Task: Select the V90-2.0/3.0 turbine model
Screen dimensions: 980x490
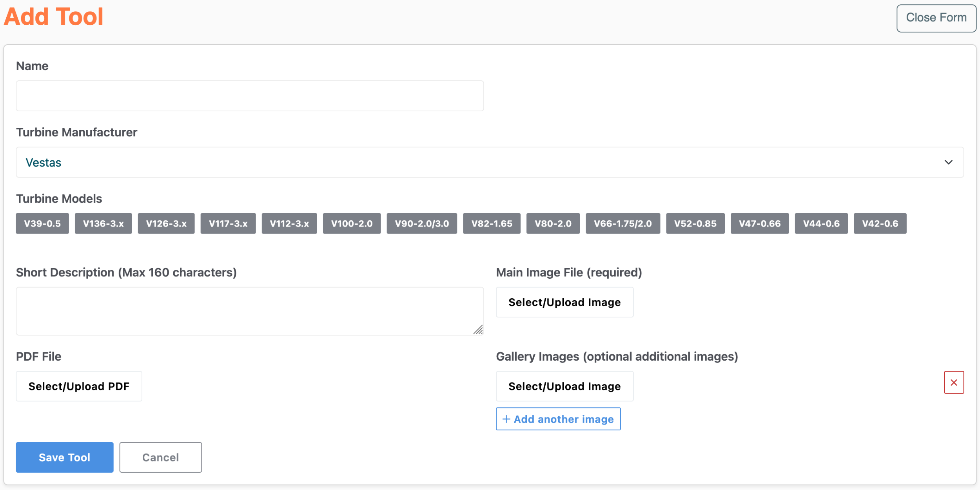Action: (422, 223)
